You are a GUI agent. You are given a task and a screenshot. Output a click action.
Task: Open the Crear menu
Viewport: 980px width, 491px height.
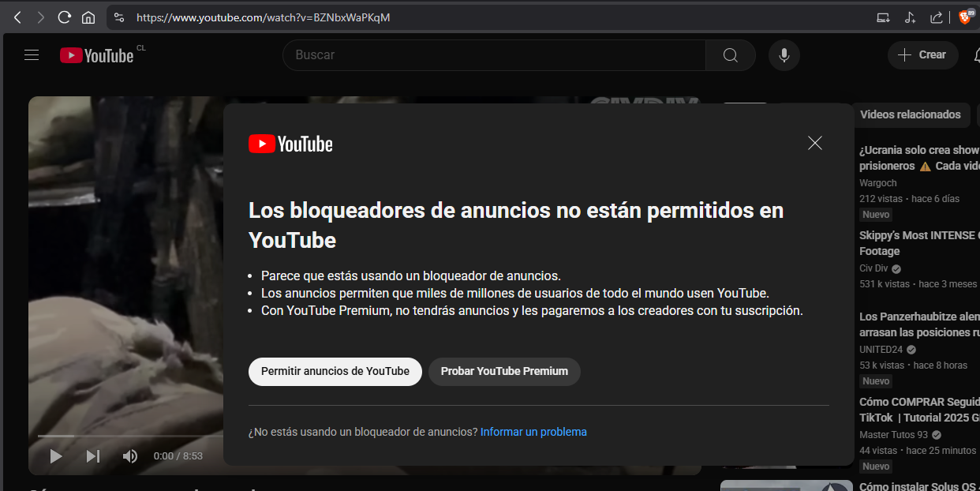click(x=923, y=55)
